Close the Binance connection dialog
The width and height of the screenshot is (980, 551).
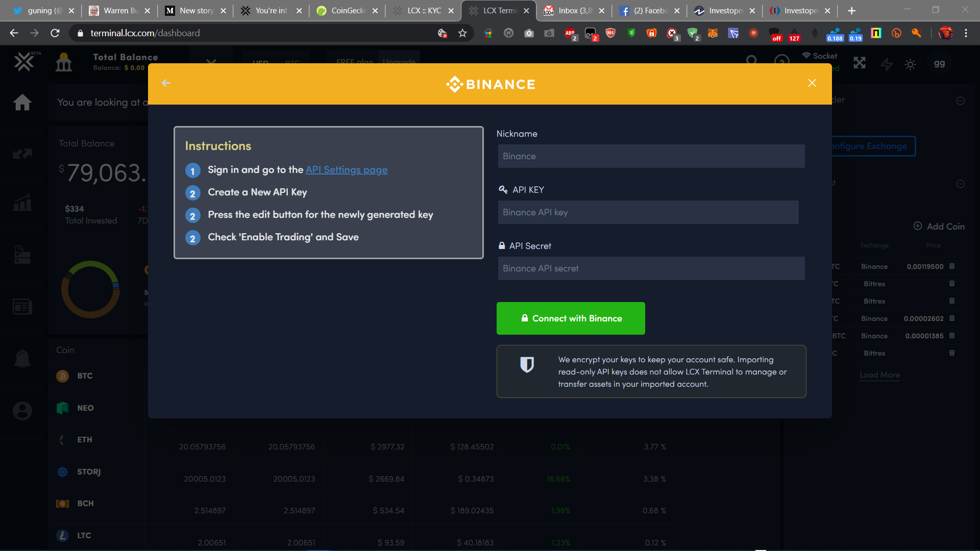pyautogui.click(x=812, y=83)
